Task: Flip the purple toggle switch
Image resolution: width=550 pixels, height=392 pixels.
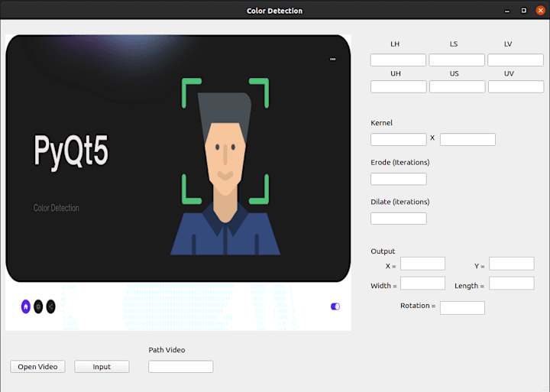Action: click(x=335, y=306)
